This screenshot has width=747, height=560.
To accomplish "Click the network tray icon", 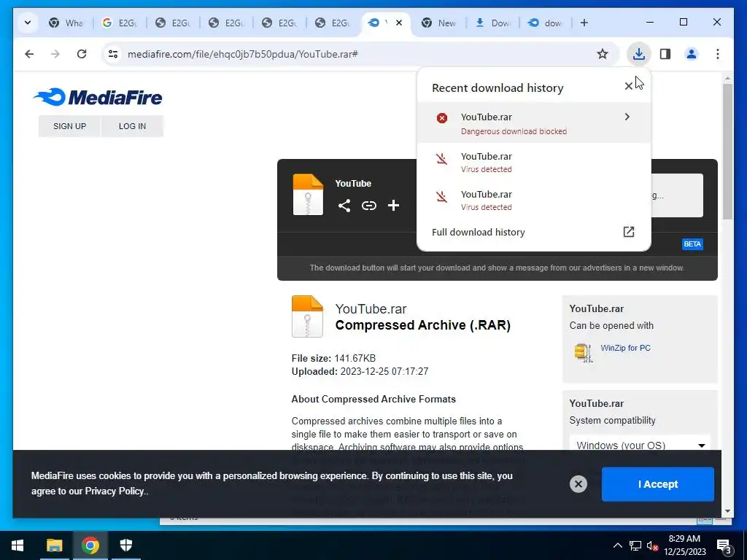I will (x=635, y=545).
